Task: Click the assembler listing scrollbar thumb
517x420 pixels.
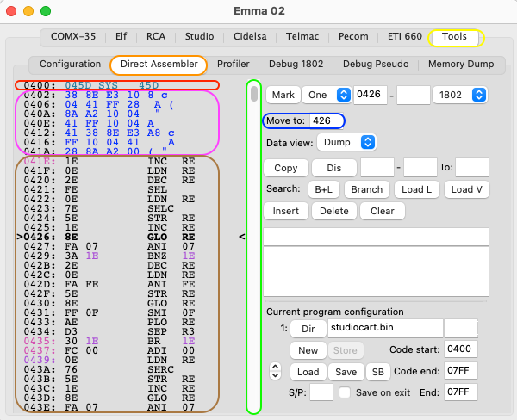Action: click(x=254, y=94)
